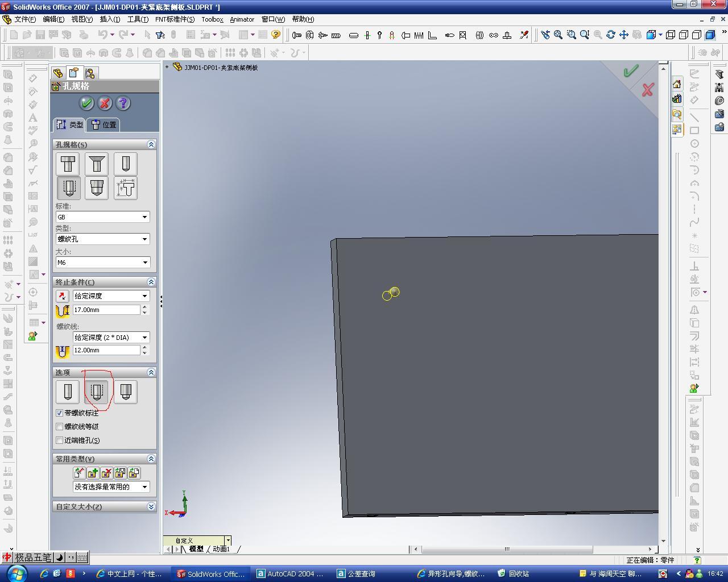Viewport: 728px width, 582px height.
Task: Switch to the 位置 tab
Action: tap(104, 124)
